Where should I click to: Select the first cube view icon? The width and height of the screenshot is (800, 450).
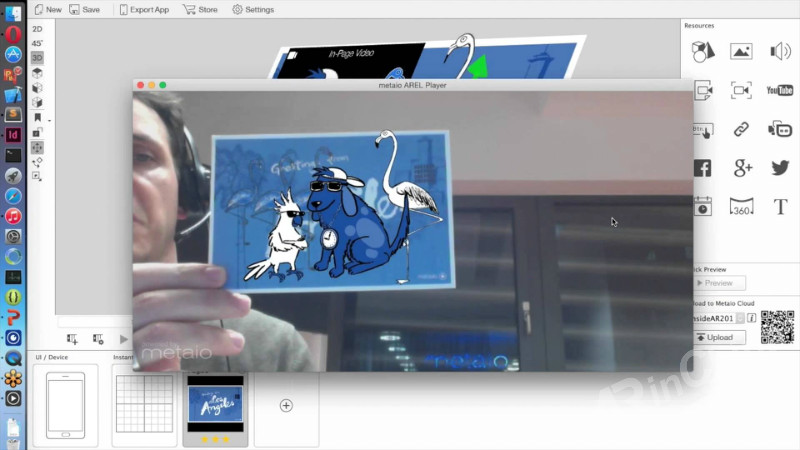click(37, 73)
